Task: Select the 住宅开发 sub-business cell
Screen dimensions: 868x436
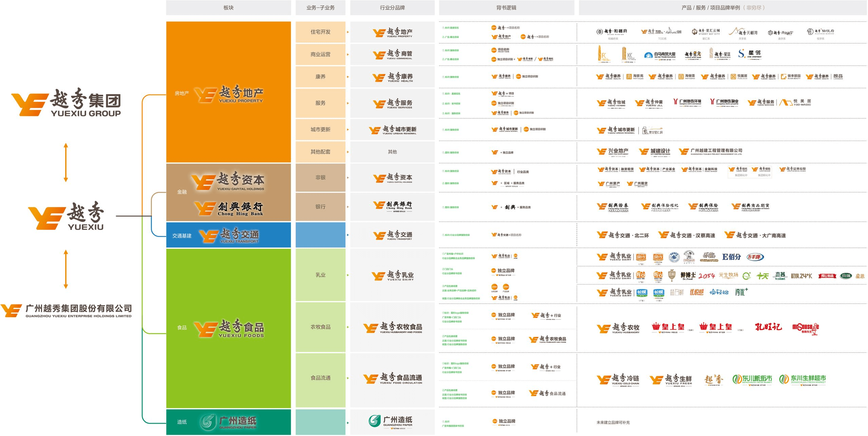Action: pyautogui.click(x=320, y=32)
